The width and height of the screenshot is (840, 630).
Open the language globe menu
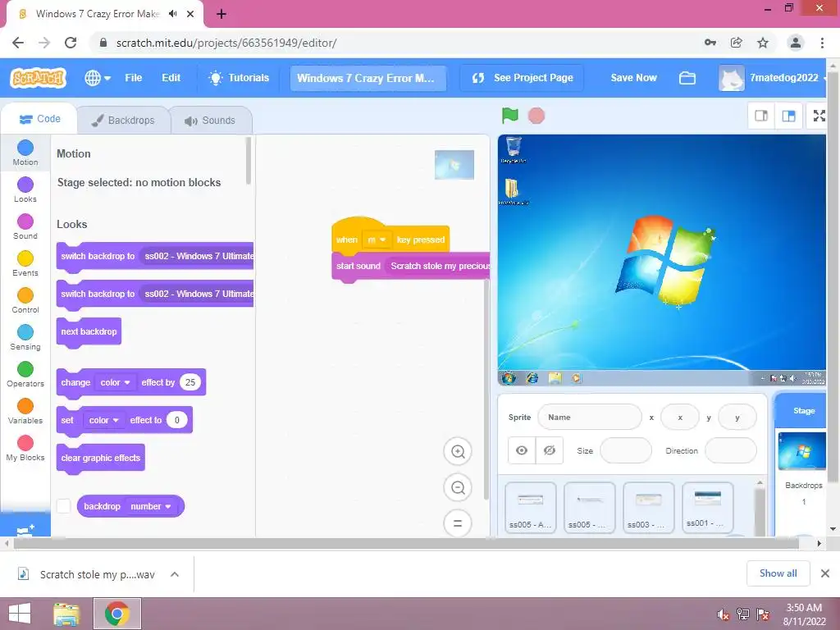pos(98,78)
